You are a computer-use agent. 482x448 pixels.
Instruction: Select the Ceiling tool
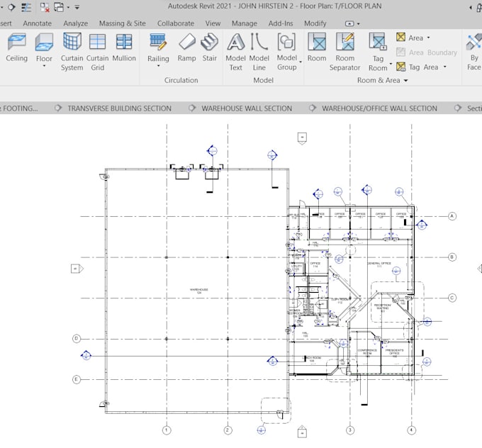pos(16,47)
